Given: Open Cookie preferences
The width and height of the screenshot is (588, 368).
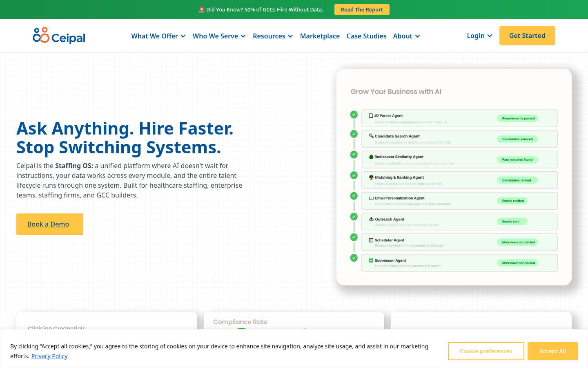Looking at the screenshot, I should tap(486, 351).
